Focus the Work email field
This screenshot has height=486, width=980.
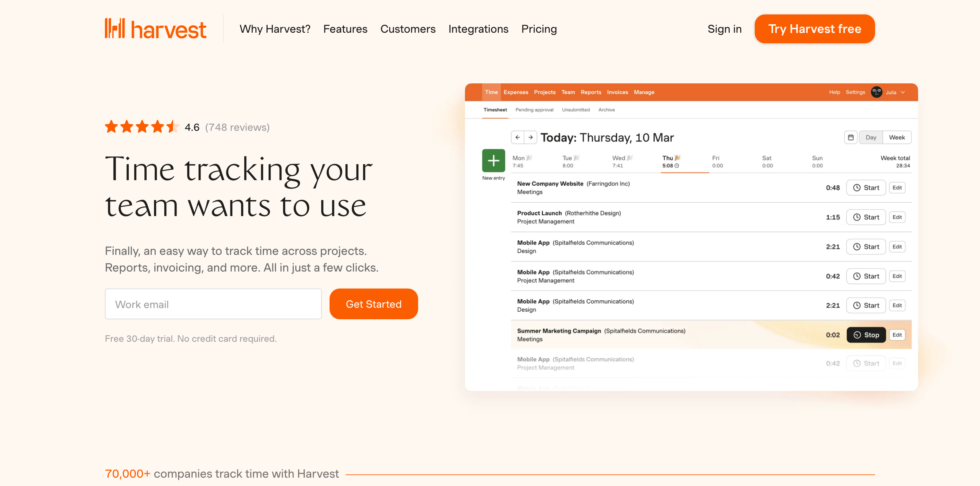(213, 304)
